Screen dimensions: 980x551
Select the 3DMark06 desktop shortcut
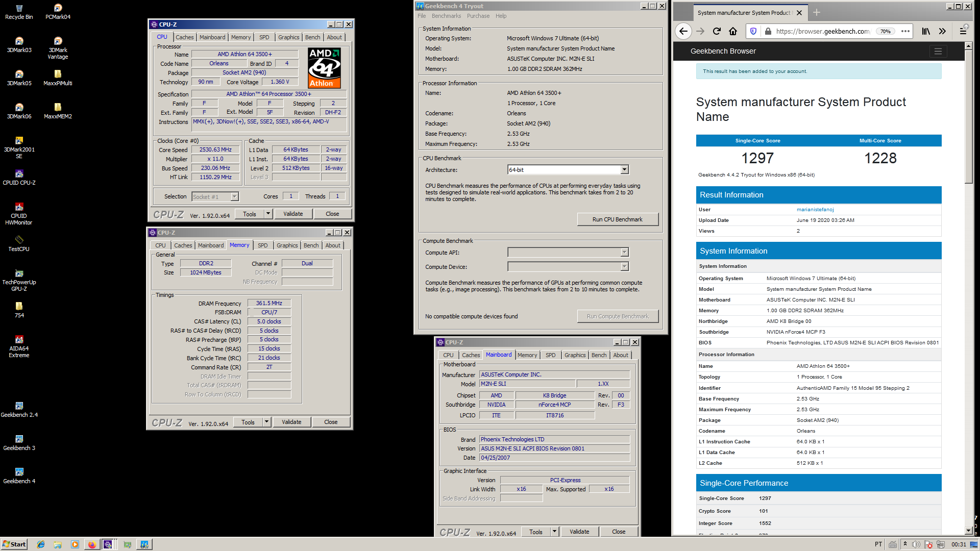coord(19,111)
